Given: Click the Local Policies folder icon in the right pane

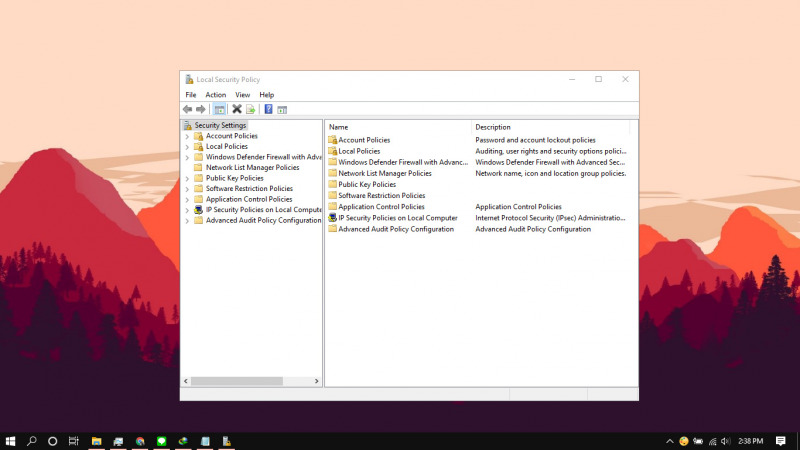Looking at the screenshot, I should pos(333,151).
